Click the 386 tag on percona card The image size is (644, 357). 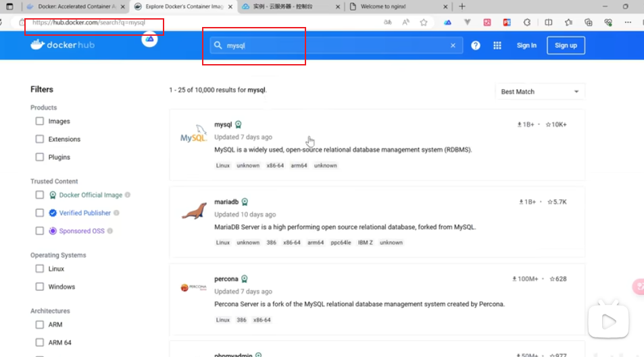pos(241,320)
